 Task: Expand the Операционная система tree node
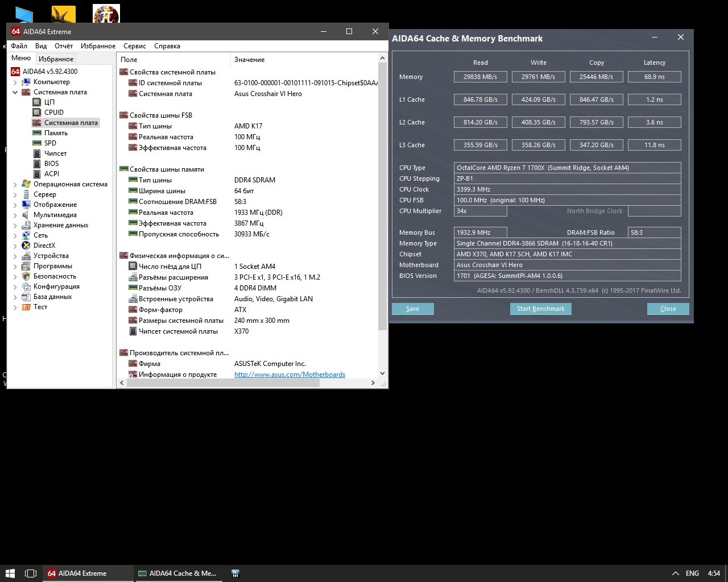pos(15,184)
